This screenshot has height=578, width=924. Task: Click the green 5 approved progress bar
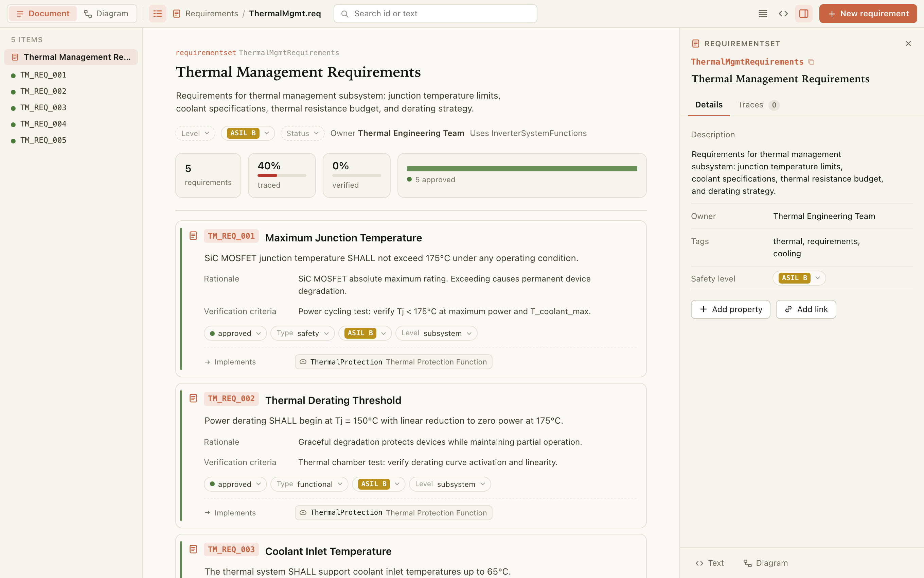click(522, 169)
